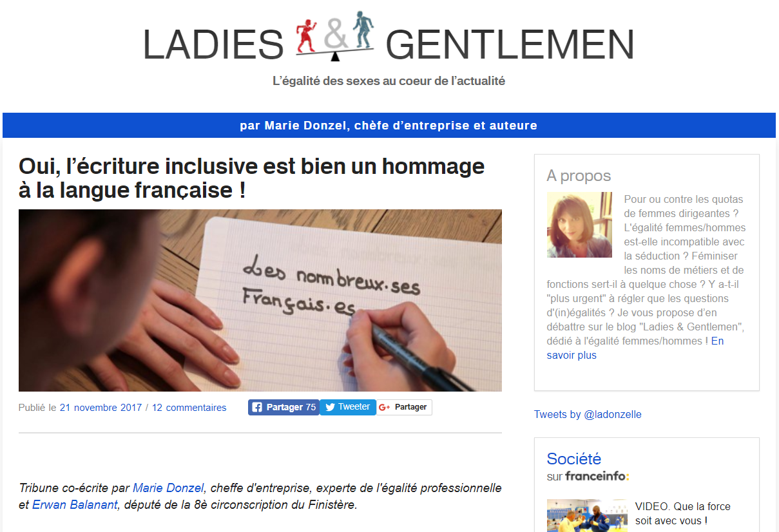Open the Société section heading
779x532 pixels.
tap(574, 459)
